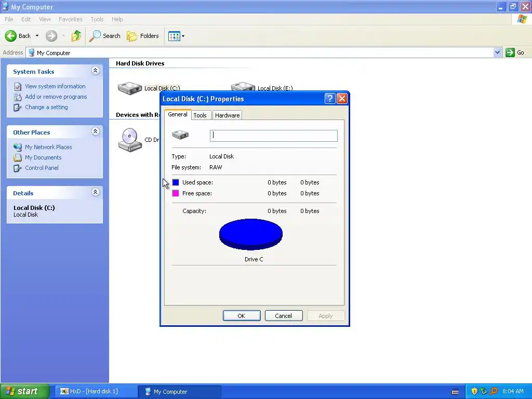Screen dimensions: 532x399
Task: Switch to HxD Hard disk 1 taskbar button
Action: pyautogui.click(x=96, y=391)
